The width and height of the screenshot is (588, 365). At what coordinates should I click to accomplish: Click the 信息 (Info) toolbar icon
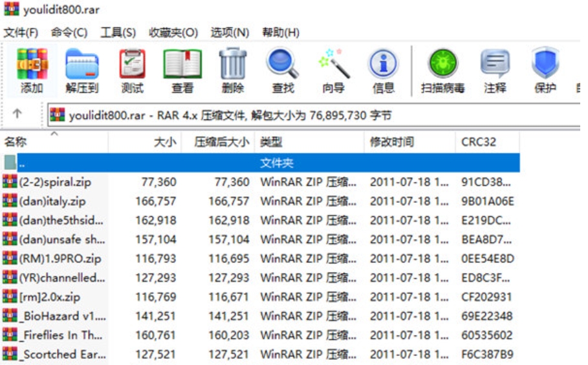point(383,64)
